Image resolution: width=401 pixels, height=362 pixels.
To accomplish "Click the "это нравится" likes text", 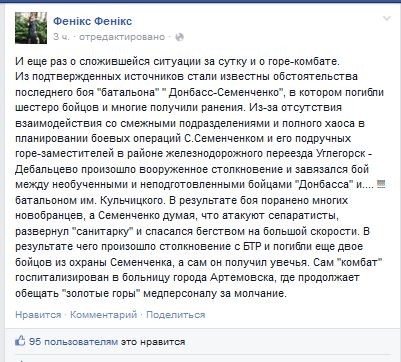I will (x=153, y=342).
